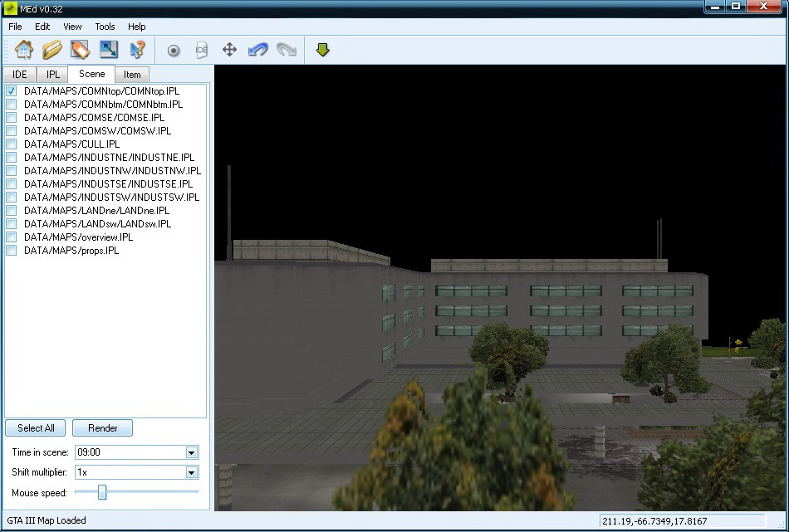This screenshot has width=789, height=532.
Task: Open the Tools menu
Action: tap(105, 27)
